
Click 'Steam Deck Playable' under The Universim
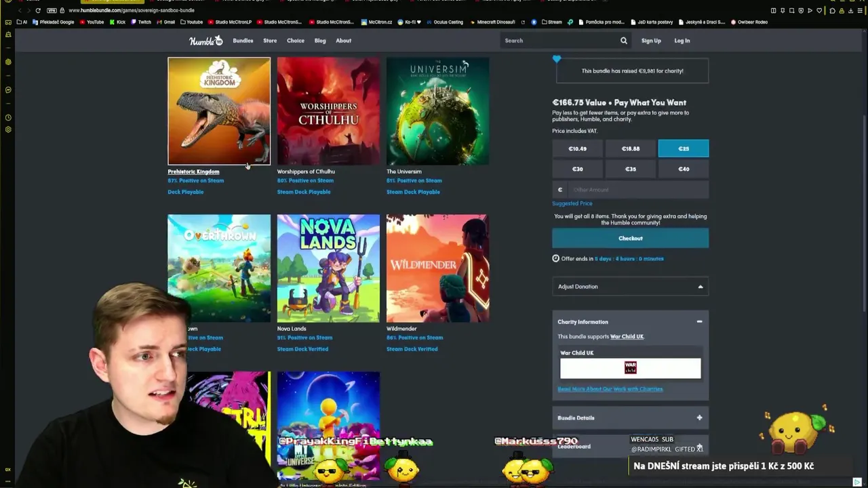(413, 192)
